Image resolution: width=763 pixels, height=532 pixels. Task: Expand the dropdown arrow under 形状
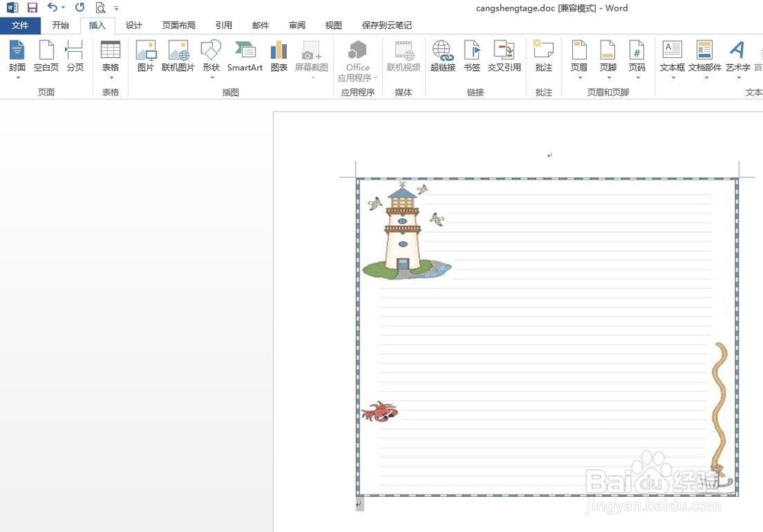211,77
